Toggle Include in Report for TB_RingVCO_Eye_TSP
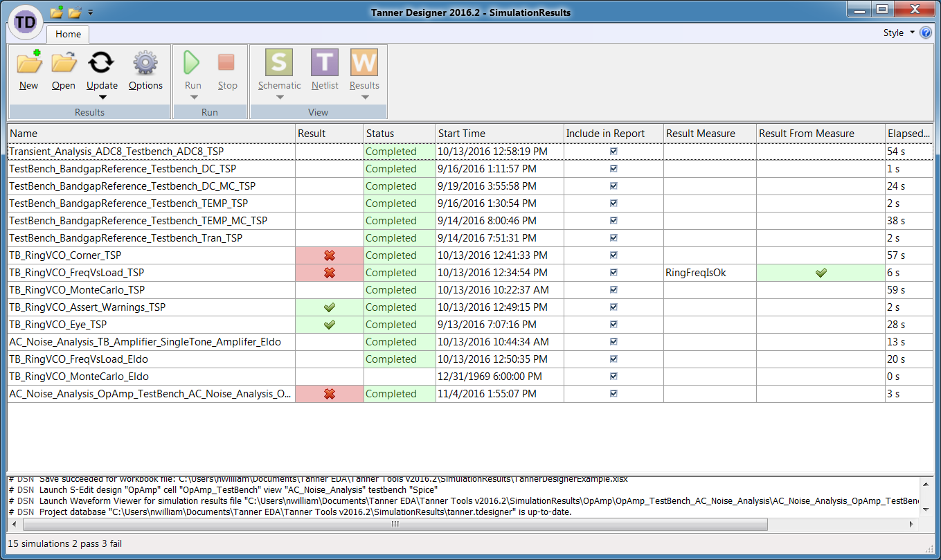941x560 pixels. click(x=613, y=325)
